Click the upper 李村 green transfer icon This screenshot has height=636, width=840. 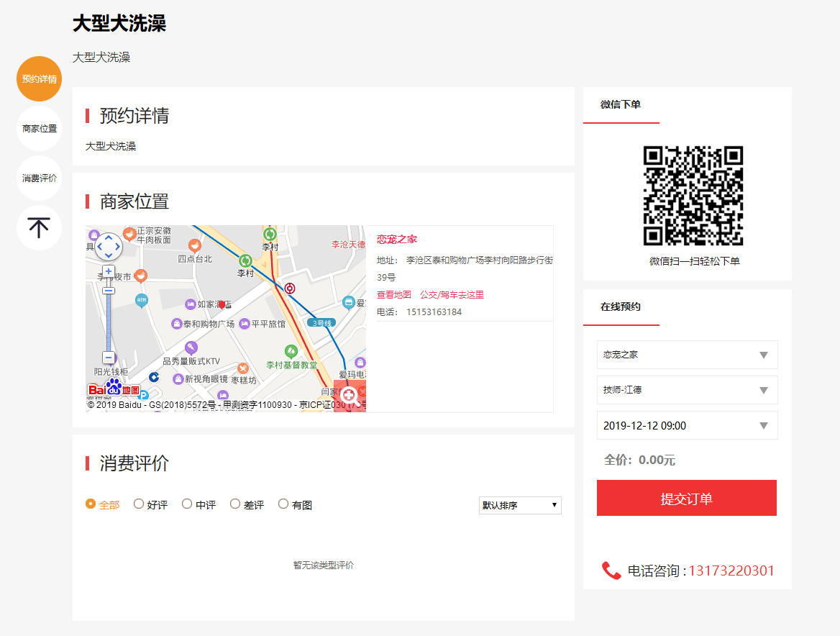tap(270, 234)
